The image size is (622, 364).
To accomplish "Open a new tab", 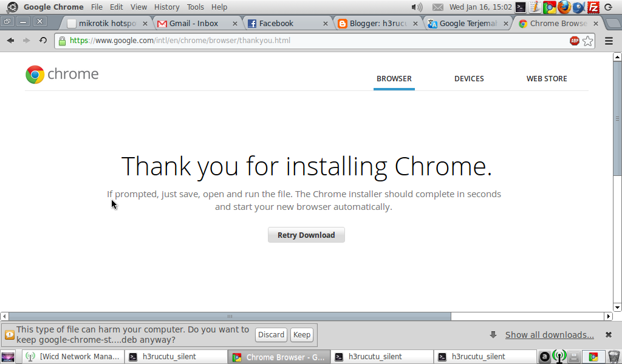I will (x=613, y=24).
